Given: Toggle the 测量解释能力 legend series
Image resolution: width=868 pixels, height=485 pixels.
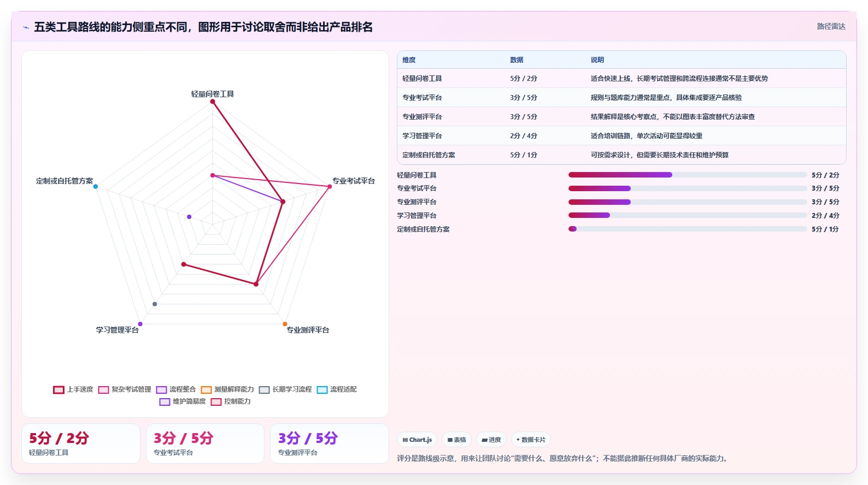Looking at the screenshot, I should (227, 389).
